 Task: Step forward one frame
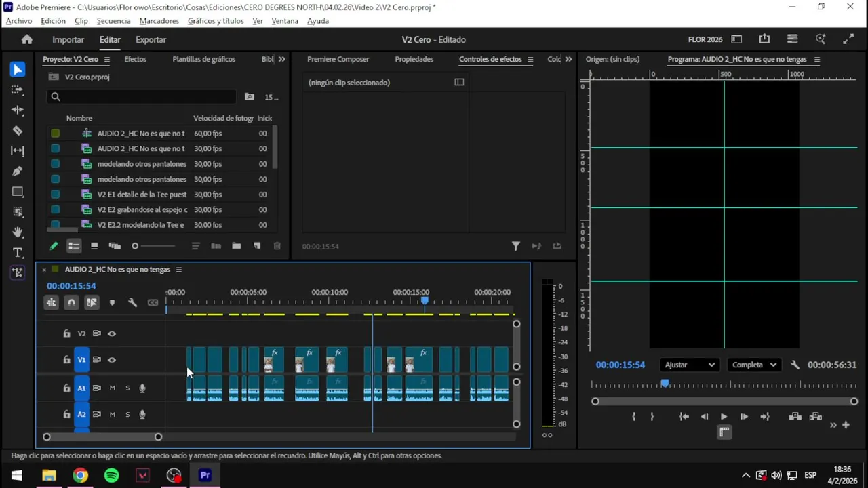tap(744, 417)
